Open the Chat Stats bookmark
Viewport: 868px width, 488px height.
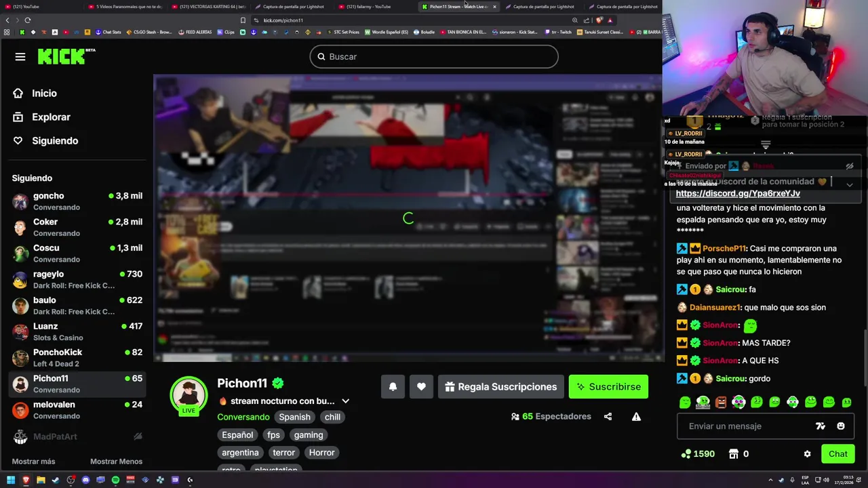108,32
